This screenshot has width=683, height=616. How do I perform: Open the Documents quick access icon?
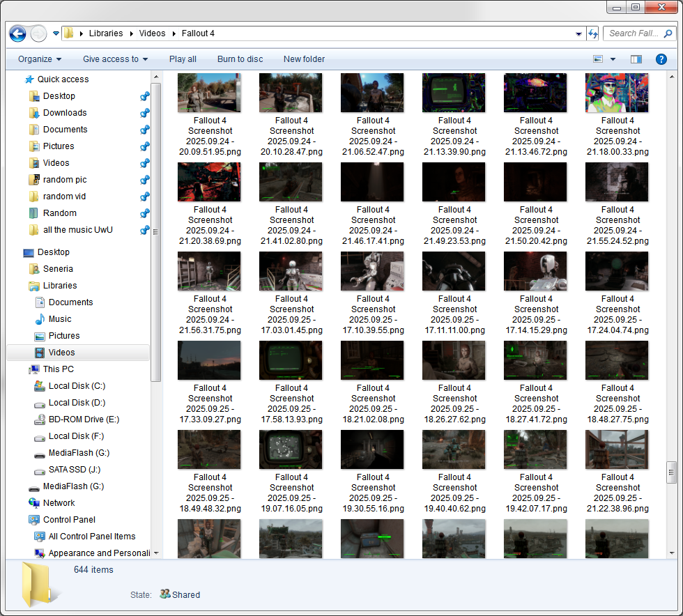pyautogui.click(x=34, y=130)
